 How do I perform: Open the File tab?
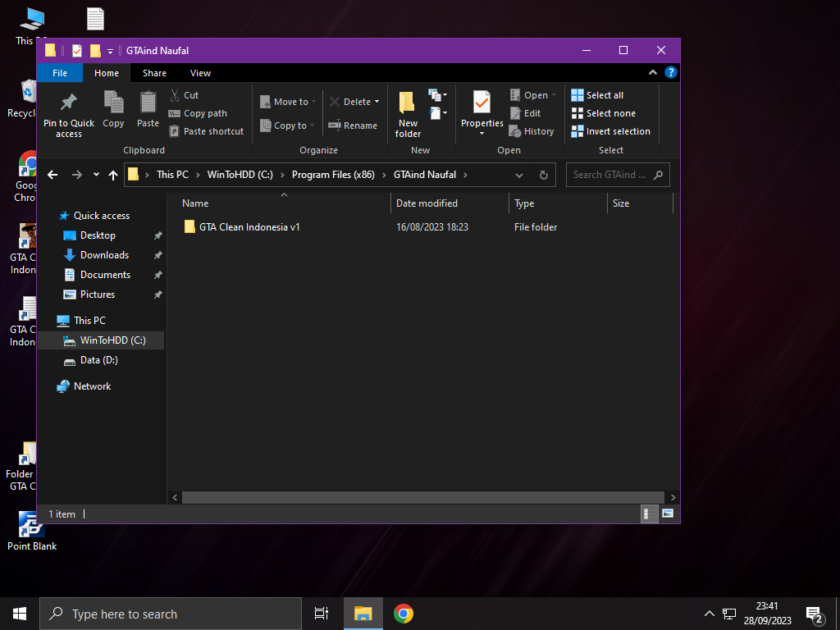60,73
